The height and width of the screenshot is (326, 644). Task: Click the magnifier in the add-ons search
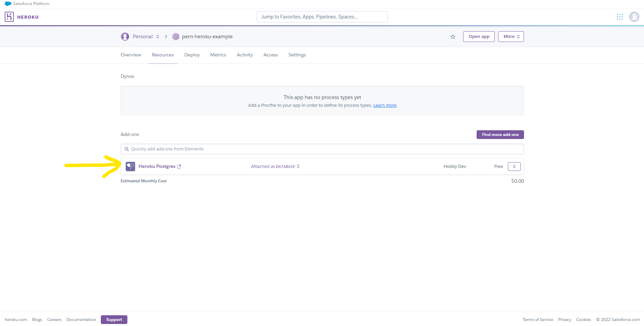(x=127, y=149)
